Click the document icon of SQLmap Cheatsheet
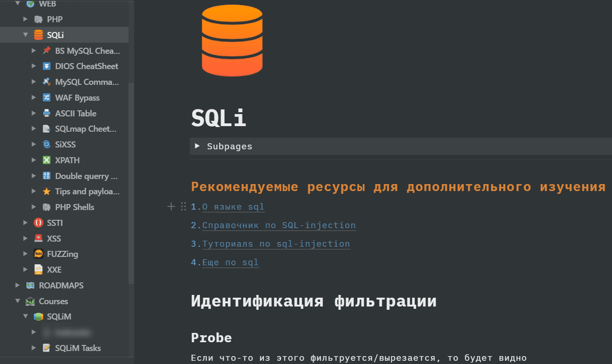 pos(46,129)
